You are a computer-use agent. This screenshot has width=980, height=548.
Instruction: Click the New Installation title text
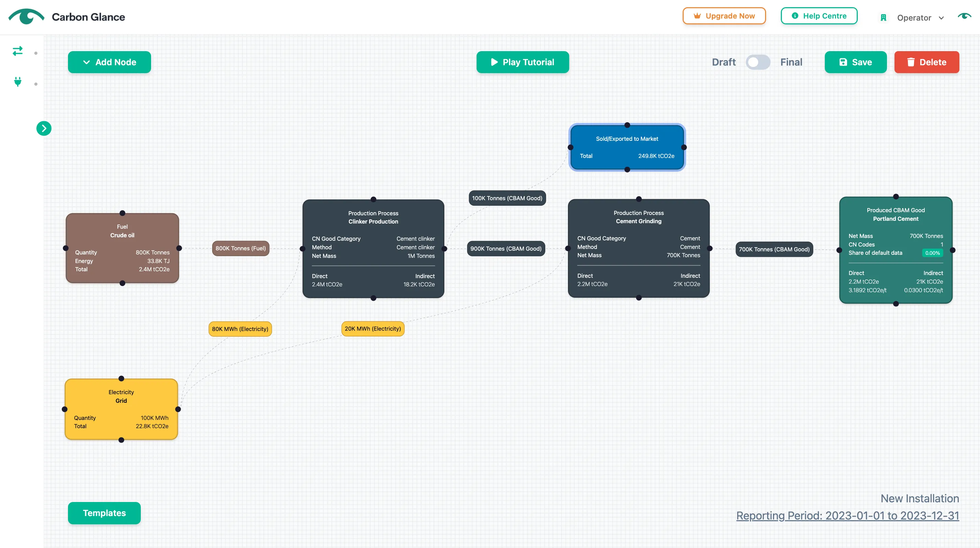pos(920,499)
